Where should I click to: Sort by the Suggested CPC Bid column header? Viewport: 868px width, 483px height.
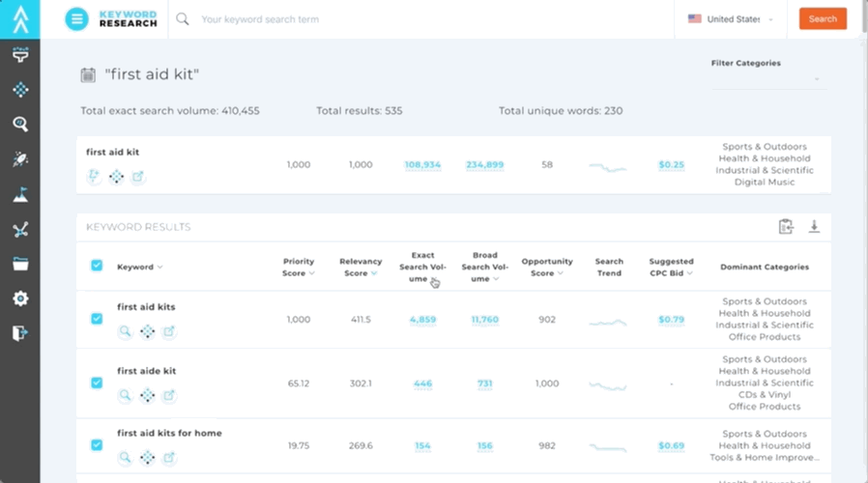[x=671, y=268]
